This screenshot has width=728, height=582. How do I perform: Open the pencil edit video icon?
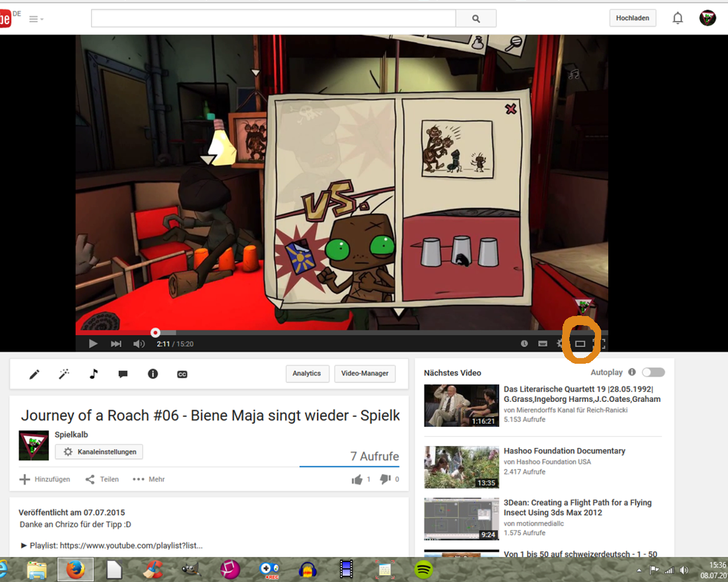35,374
